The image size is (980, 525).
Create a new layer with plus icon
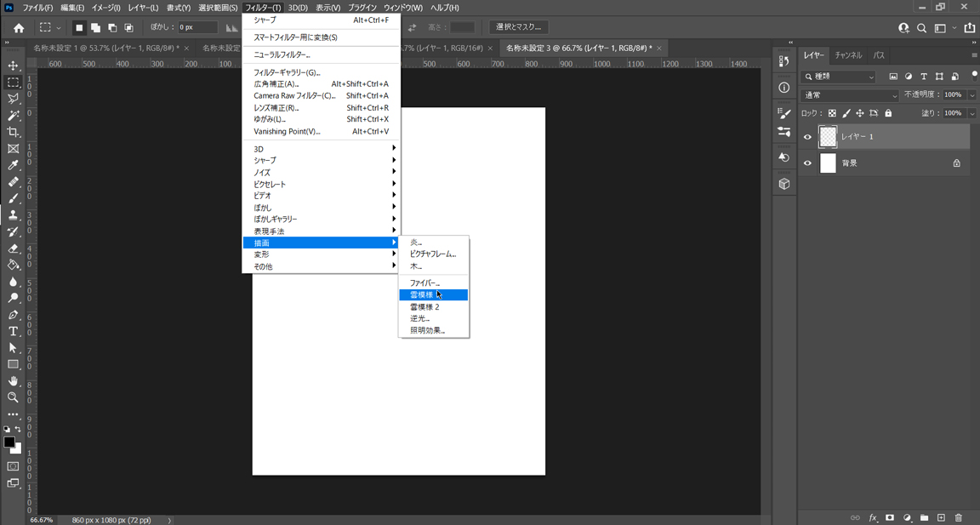pos(941,517)
